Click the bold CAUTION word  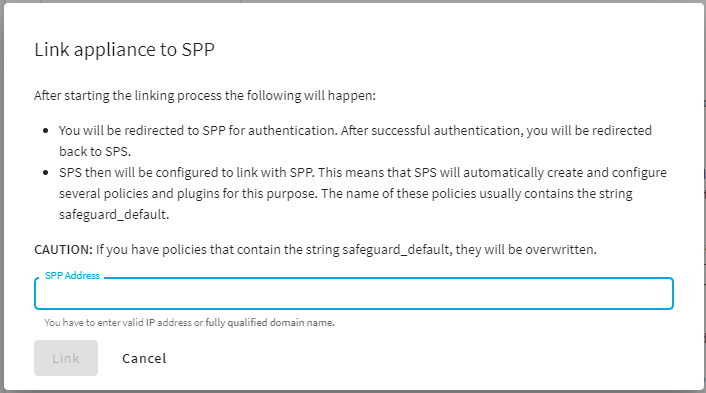point(63,249)
